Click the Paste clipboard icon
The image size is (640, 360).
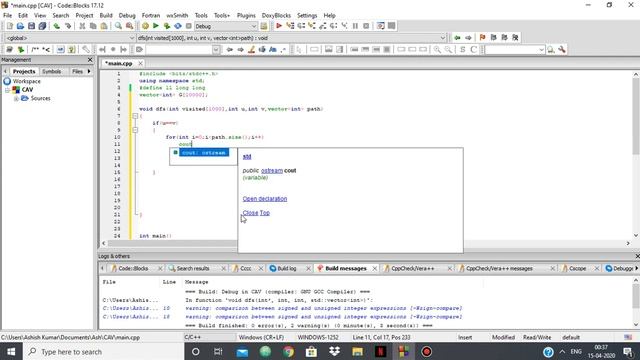104,26
